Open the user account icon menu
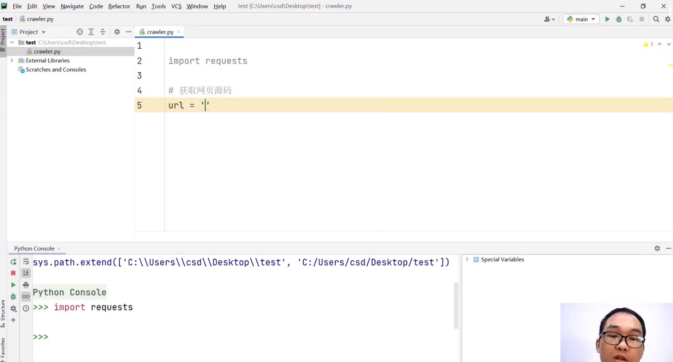Viewport: 673px width, 362px height. click(549, 19)
